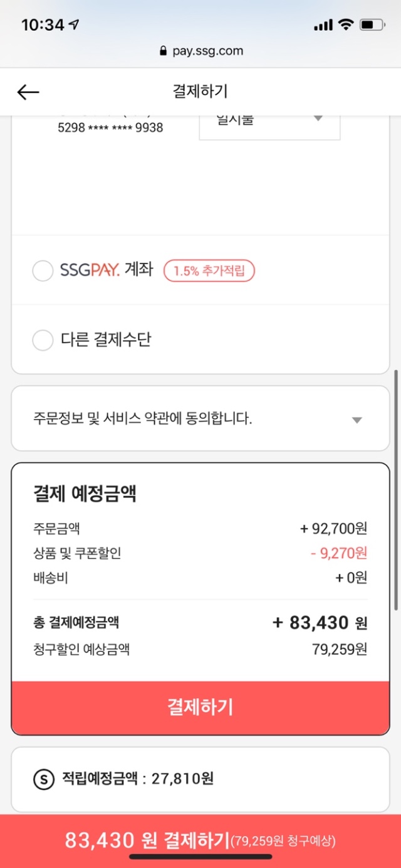Tap the SSGPAY logo

click(x=90, y=271)
